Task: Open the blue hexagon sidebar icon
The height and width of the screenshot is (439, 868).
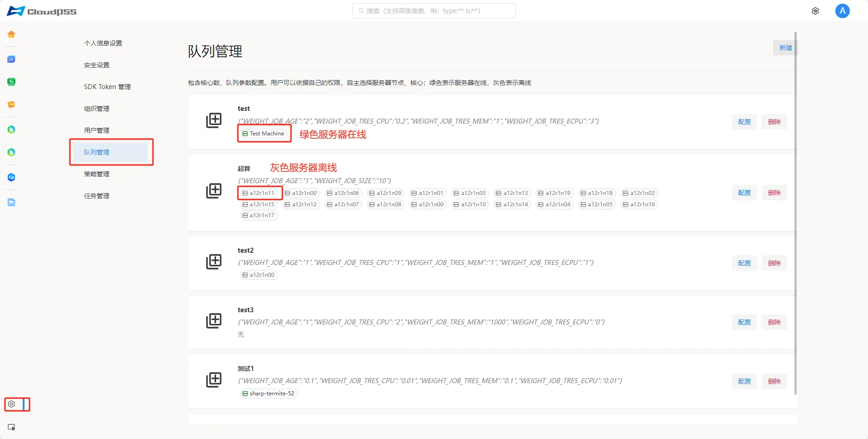Action: point(11,177)
